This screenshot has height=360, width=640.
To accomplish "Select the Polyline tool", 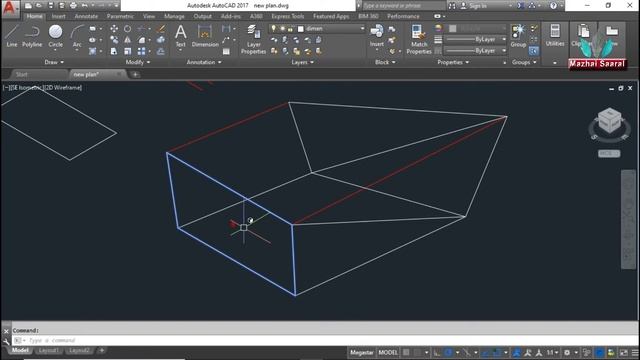I will click(x=32, y=36).
